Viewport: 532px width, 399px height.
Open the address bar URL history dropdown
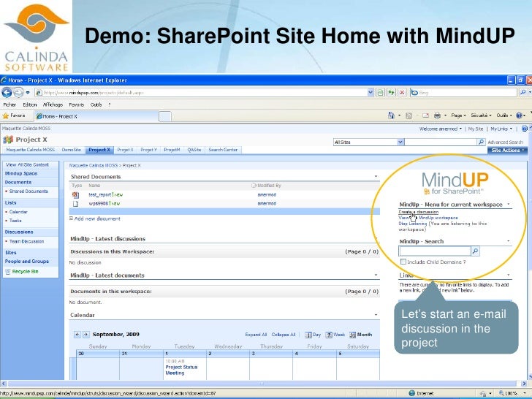(370, 92)
